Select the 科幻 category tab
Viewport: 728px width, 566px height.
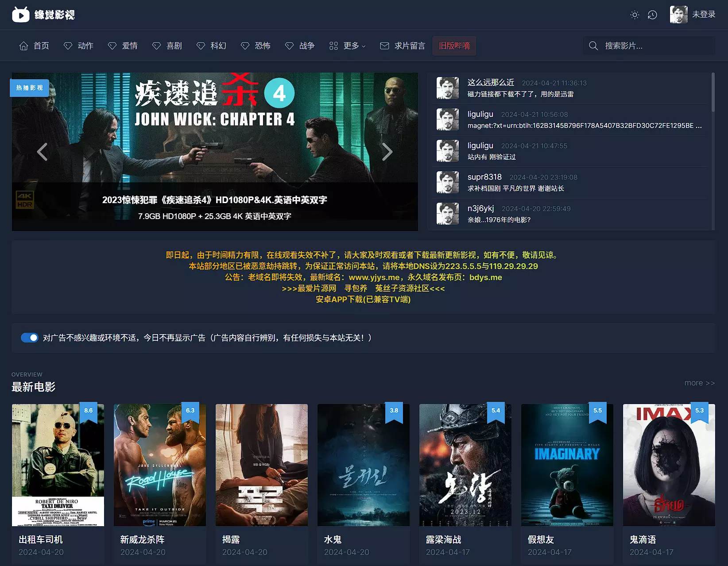pyautogui.click(x=212, y=46)
